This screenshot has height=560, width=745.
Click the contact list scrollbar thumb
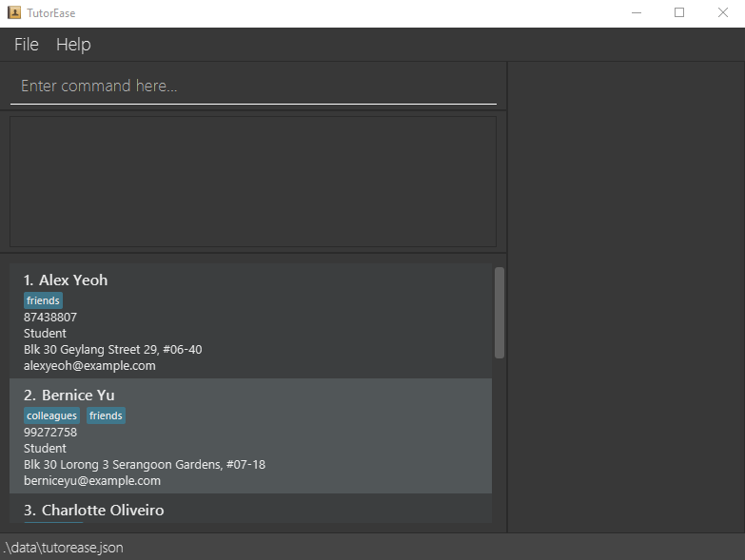[x=499, y=313]
